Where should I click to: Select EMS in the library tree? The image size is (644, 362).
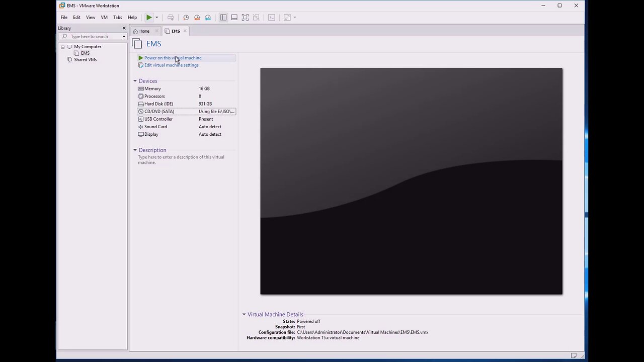click(x=85, y=53)
